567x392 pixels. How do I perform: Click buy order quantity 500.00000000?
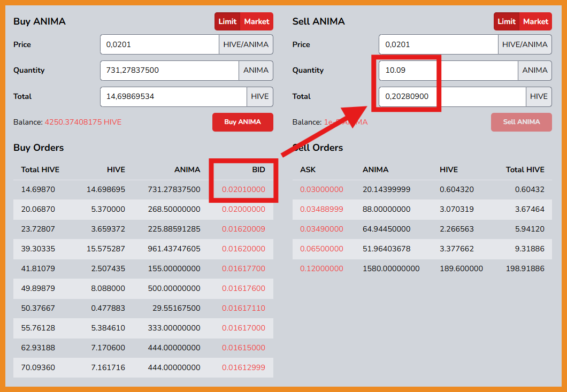pos(174,288)
